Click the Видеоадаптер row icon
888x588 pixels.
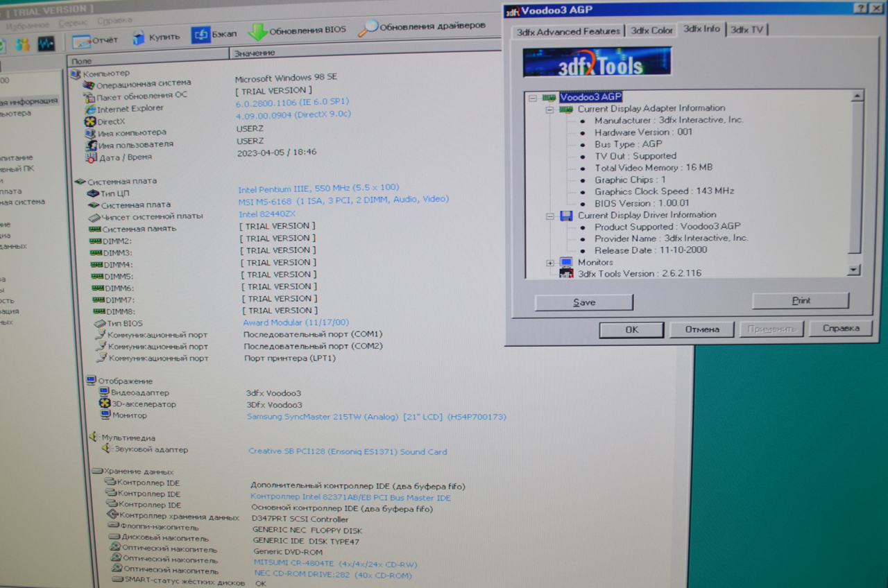coord(105,392)
